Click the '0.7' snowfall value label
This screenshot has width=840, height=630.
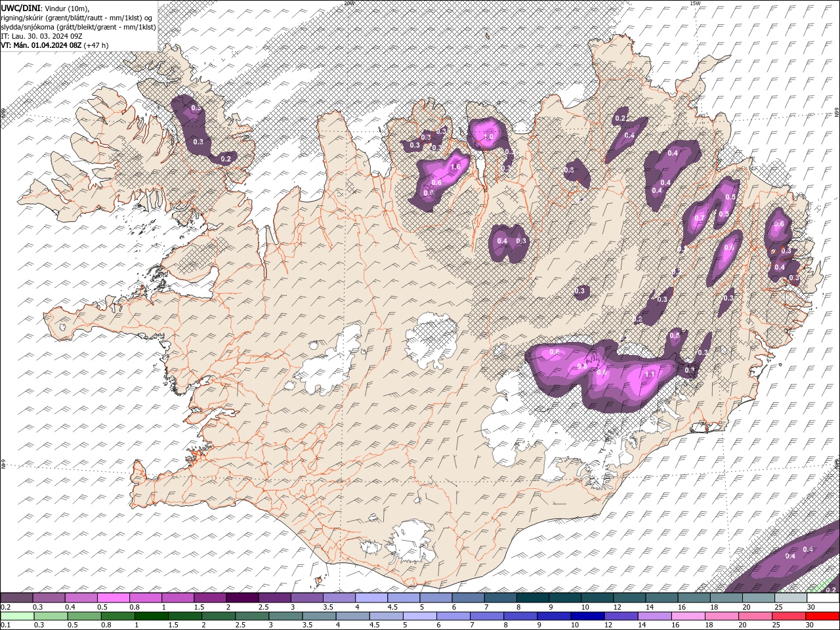click(x=700, y=218)
